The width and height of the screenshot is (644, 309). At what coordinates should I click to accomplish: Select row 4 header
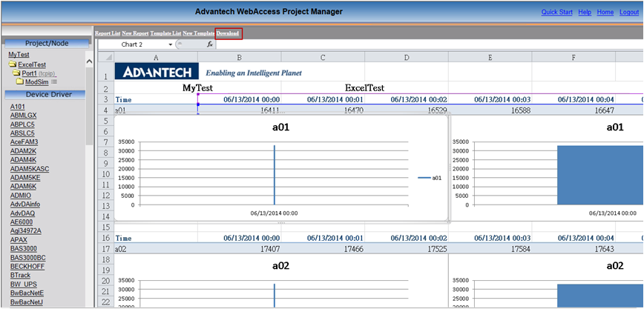pyautogui.click(x=106, y=110)
